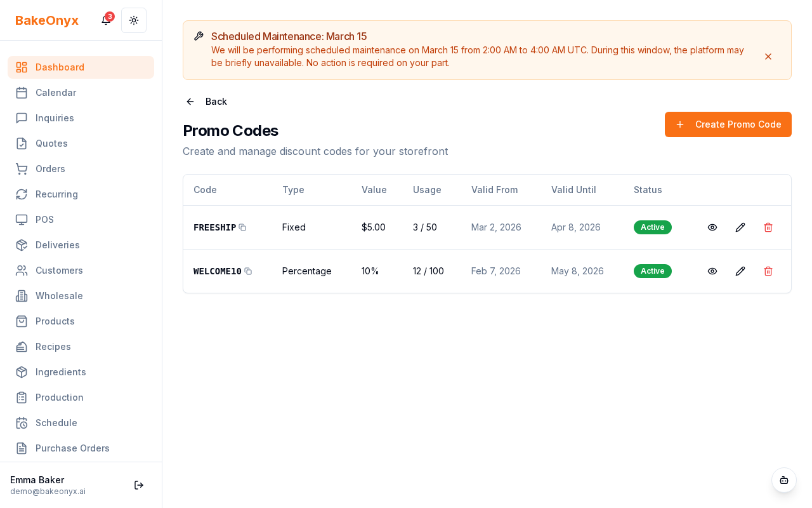This screenshot has width=812, height=508.
Task: View details of the WELCOME10 code
Action: pos(712,271)
